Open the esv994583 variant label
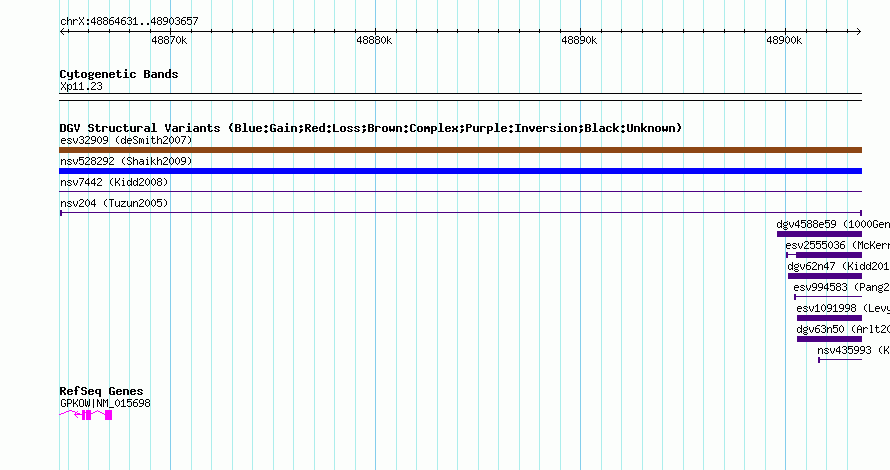 coord(842,287)
